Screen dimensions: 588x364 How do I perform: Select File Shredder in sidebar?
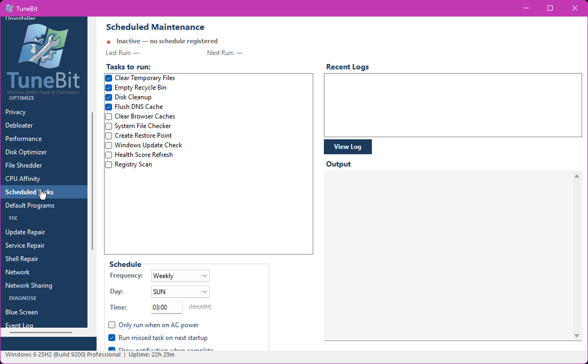[44, 165]
